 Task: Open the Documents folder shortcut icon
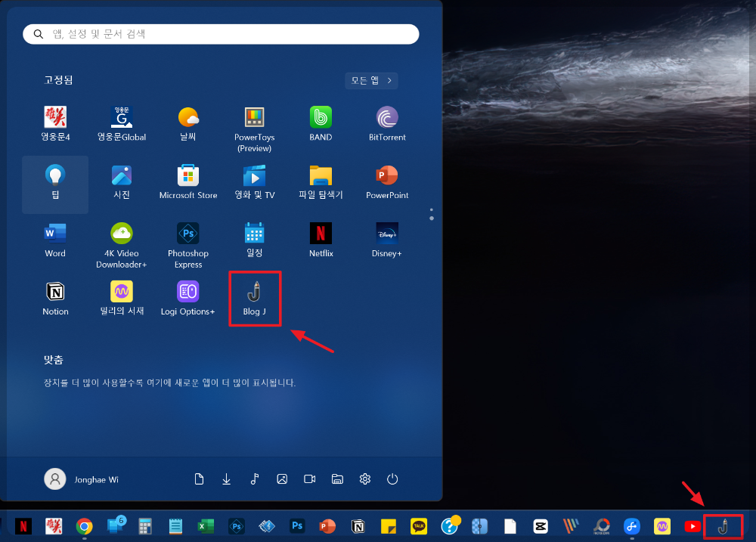(x=199, y=479)
